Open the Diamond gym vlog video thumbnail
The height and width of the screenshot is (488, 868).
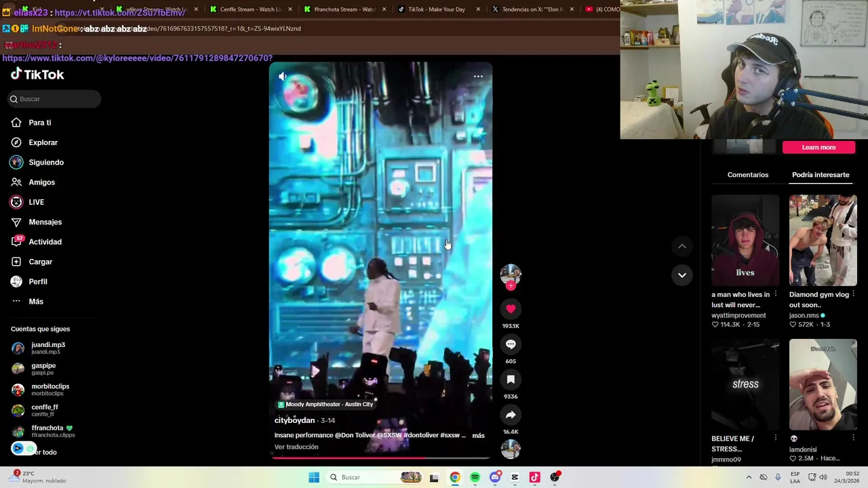tap(823, 241)
